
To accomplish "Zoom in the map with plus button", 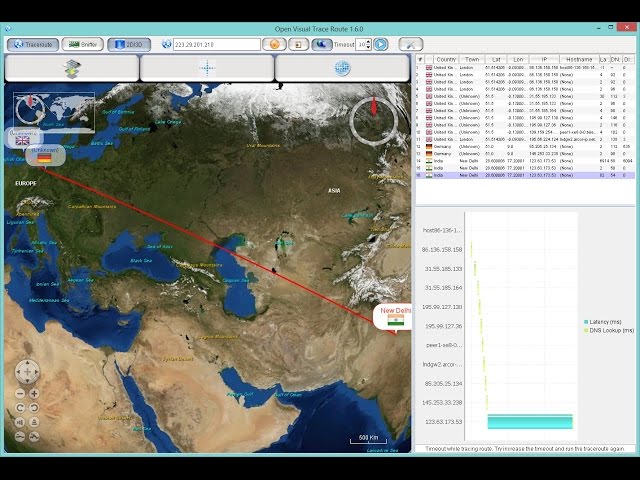I will [34, 394].
